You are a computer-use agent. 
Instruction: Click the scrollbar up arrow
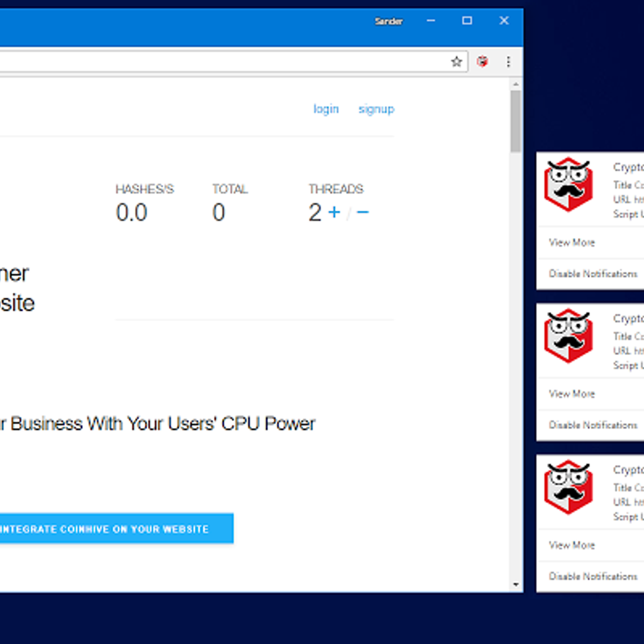(x=516, y=85)
